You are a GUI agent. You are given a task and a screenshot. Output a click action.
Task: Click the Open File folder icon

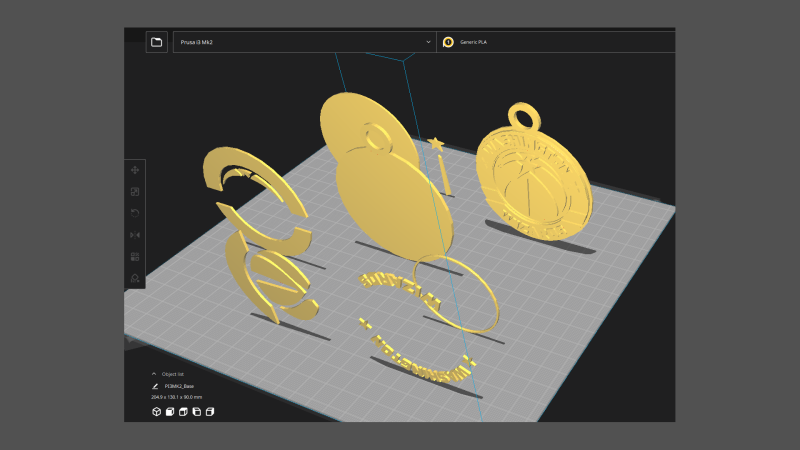(x=156, y=41)
